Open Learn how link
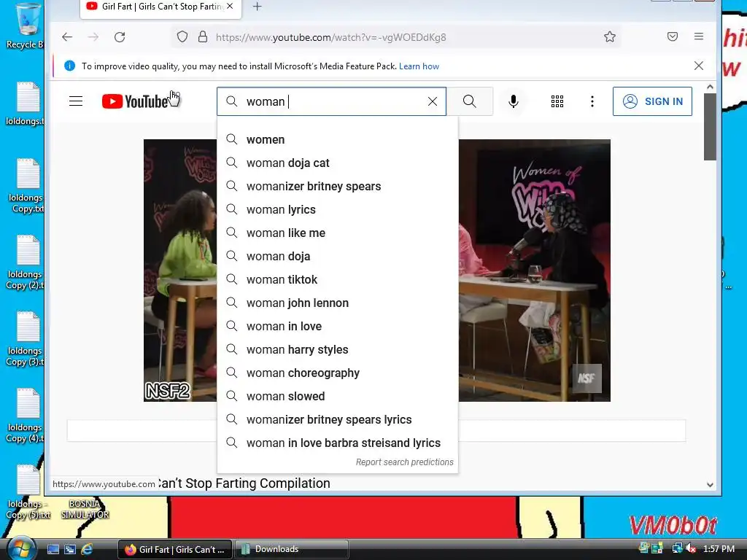Viewport: 747px width, 560px height. click(x=419, y=66)
